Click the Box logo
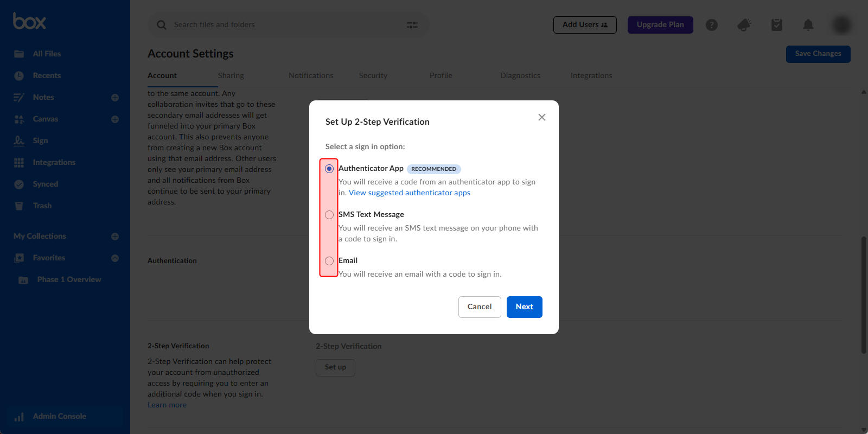The image size is (868, 434). pos(29,21)
